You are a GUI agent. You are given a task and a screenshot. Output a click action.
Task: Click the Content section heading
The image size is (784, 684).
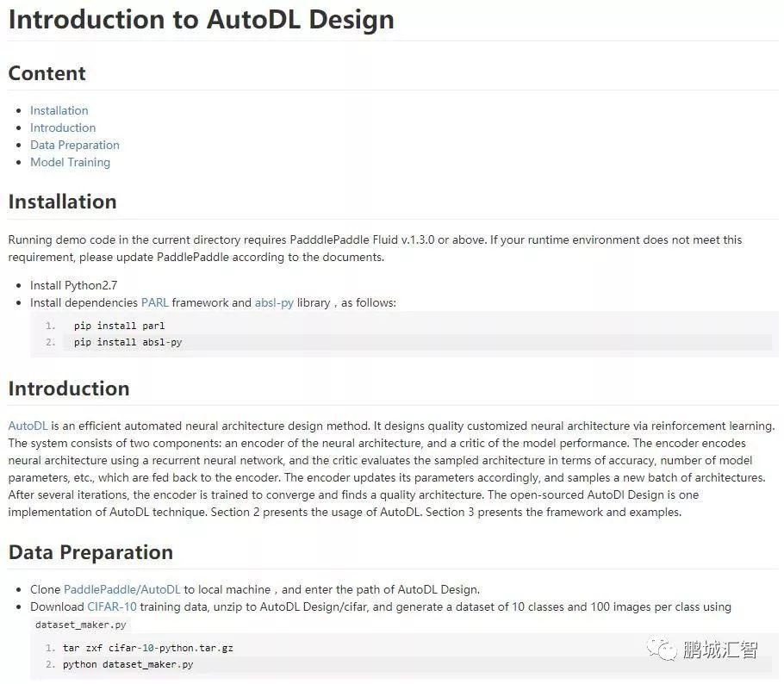point(47,73)
